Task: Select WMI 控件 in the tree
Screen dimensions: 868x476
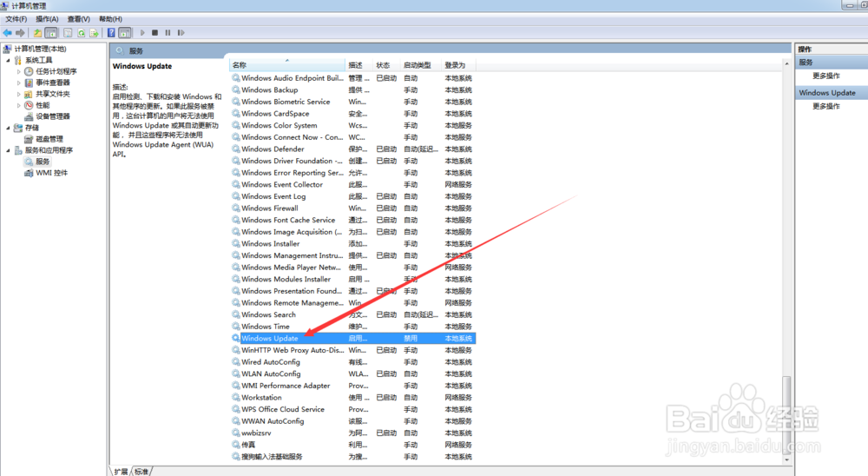Action: pyautogui.click(x=51, y=173)
